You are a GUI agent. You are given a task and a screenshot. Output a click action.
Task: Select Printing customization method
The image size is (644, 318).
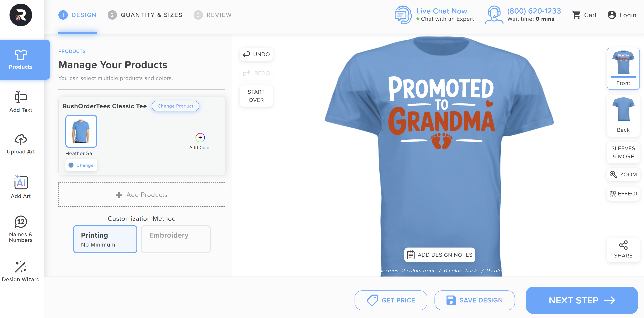tap(105, 239)
